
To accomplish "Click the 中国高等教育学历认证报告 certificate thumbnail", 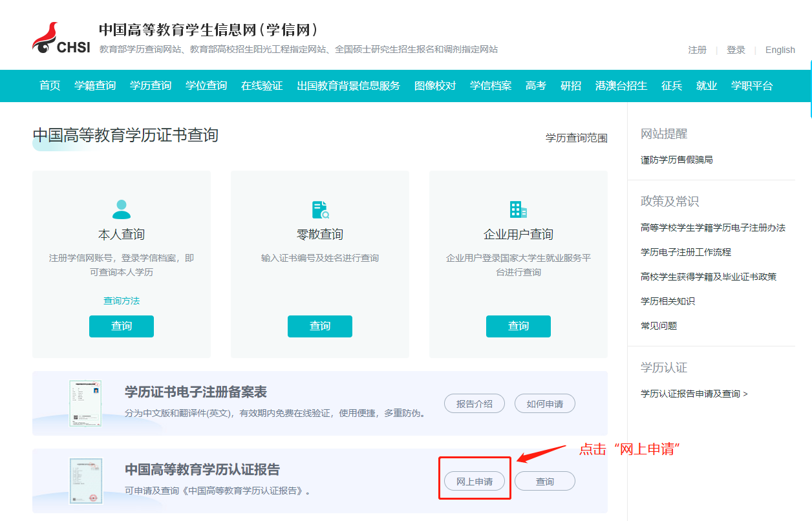I will click(x=85, y=480).
